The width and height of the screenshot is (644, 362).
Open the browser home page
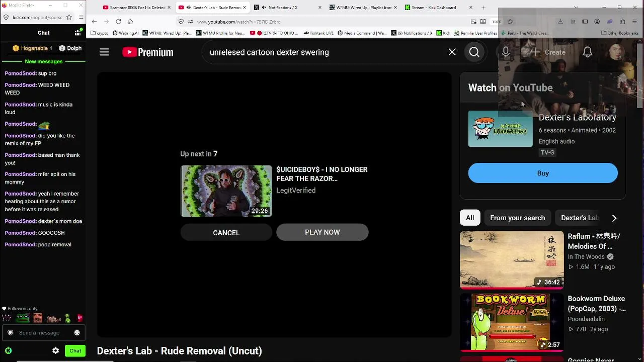tap(130, 22)
